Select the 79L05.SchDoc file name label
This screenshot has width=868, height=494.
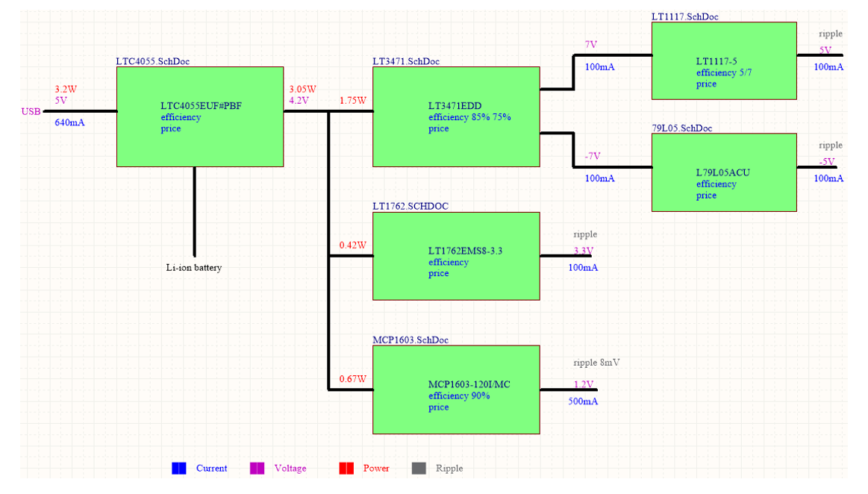(681, 128)
